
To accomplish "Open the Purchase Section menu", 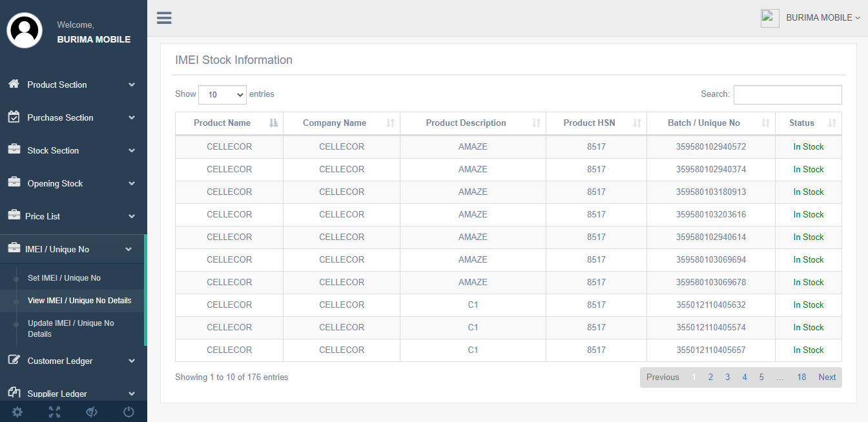I will point(74,117).
